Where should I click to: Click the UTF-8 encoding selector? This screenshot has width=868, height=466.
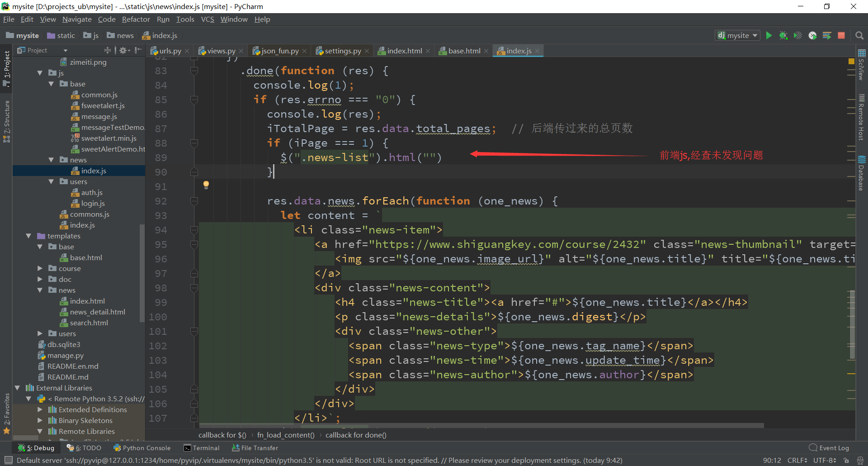pyautogui.click(x=825, y=461)
